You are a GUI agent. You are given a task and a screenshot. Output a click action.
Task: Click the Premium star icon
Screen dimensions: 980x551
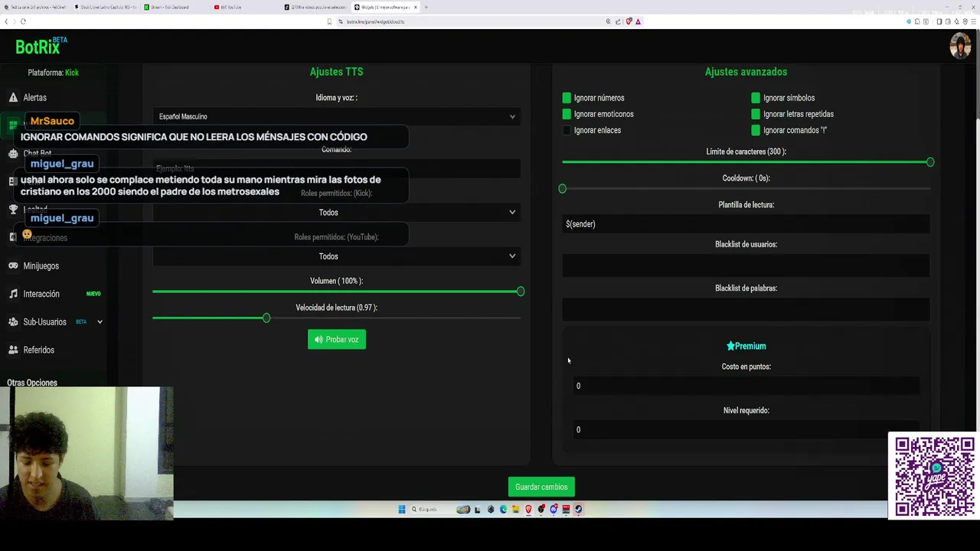[x=730, y=346]
